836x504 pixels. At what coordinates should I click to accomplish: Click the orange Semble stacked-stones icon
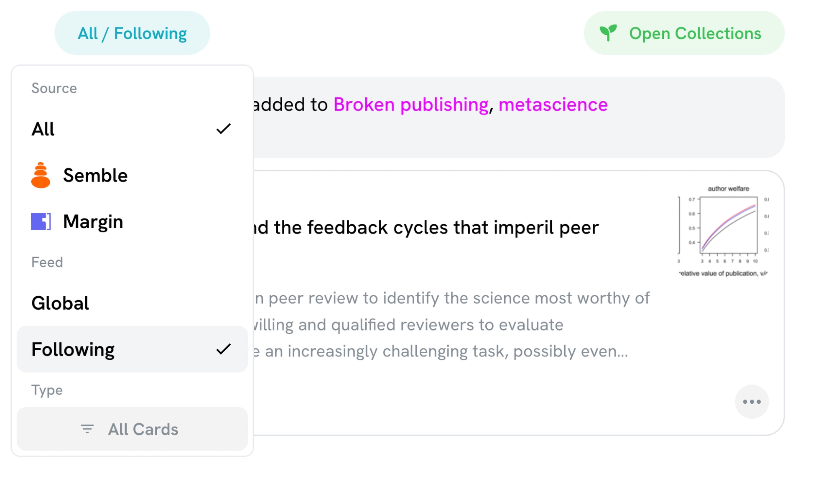tap(41, 175)
